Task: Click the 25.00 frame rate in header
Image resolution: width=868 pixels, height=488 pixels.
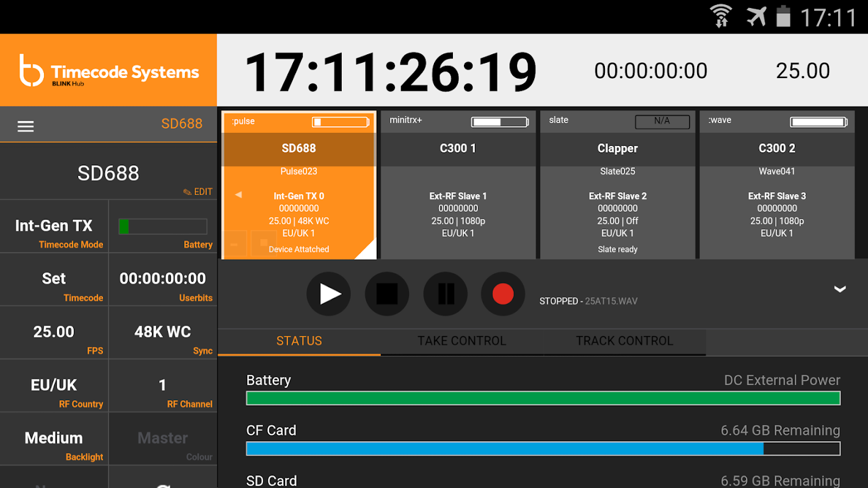Action: coord(803,71)
